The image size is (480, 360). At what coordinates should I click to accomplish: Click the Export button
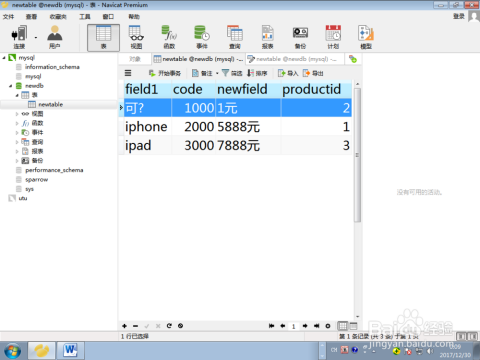coord(313,73)
